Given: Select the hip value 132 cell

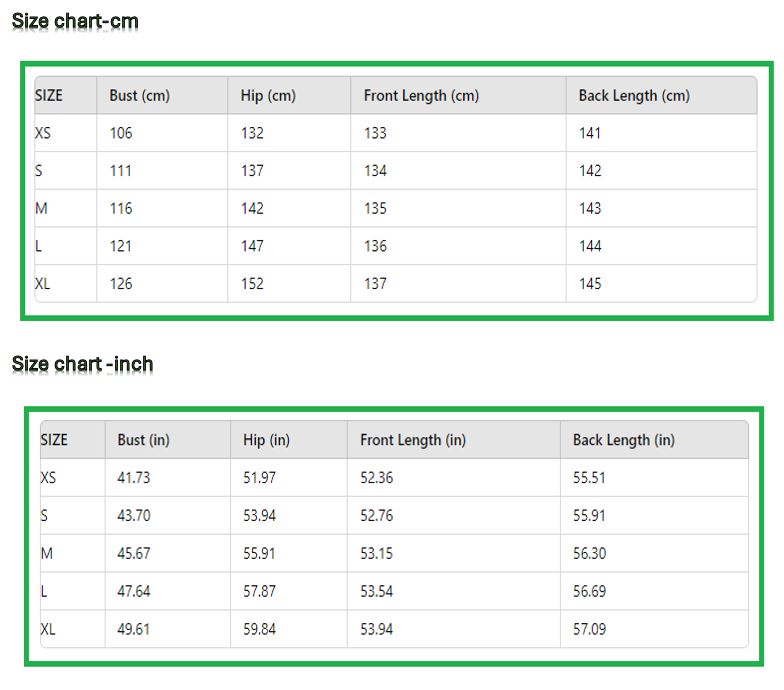Looking at the screenshot, I should click(252, 133).
